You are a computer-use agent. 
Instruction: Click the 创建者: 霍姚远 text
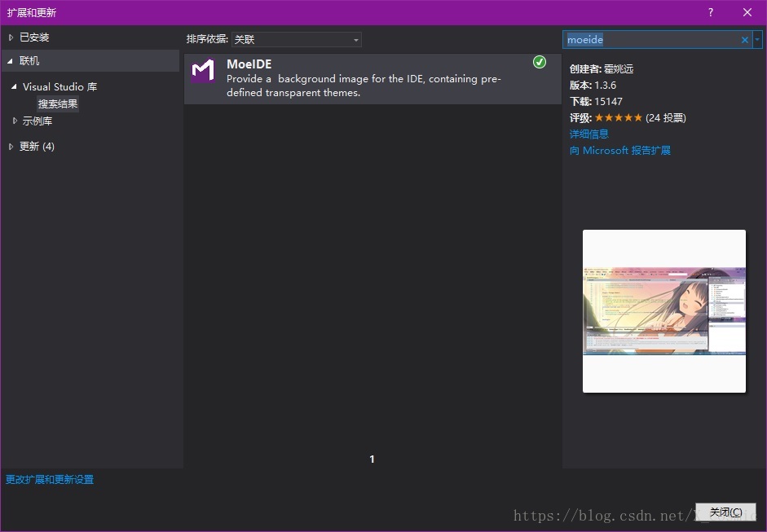tap(602, 69)
